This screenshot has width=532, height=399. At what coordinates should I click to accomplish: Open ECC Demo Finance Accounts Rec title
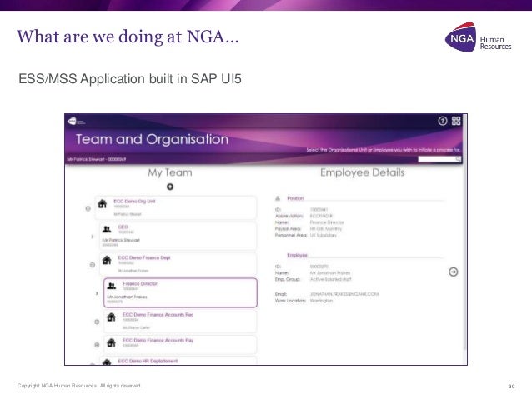click(158, 315)
